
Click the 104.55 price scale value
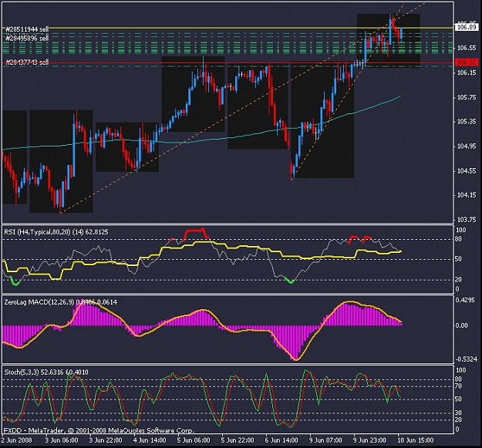pos(467,171)
